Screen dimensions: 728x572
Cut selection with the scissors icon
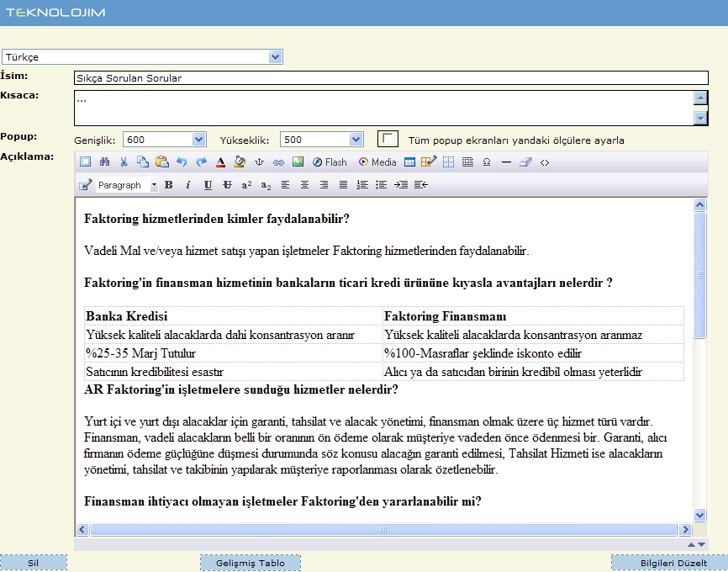point(124,162)
